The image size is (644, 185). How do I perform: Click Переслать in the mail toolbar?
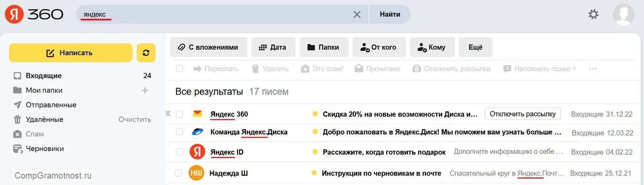[216, 69]
